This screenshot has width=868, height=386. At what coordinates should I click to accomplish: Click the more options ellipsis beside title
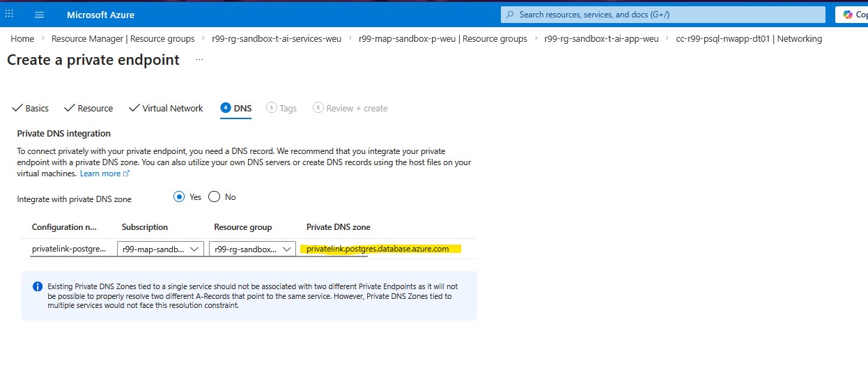pyautogui.click(x=199, y=60)
